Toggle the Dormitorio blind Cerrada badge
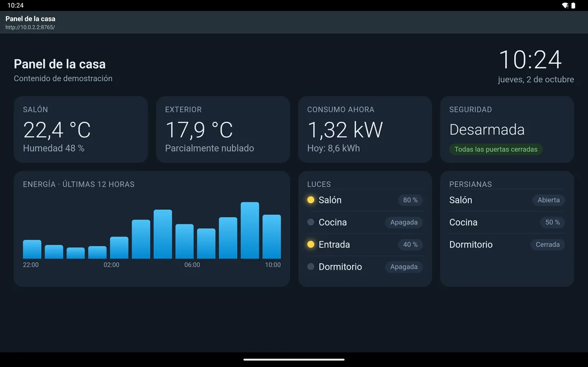This screenshot has width=588, height=367. click(547, 245)
